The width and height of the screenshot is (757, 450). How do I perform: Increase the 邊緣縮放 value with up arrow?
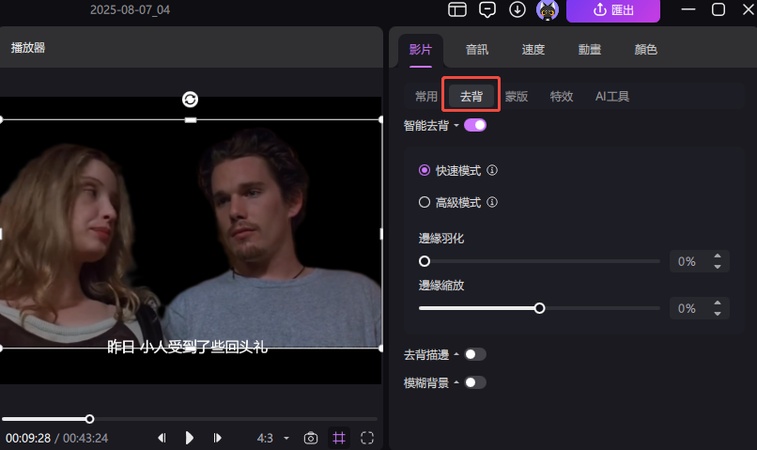tap(717, 303)
